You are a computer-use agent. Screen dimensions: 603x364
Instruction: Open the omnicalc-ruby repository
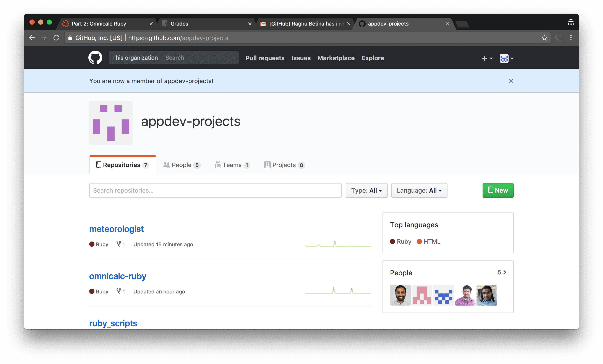[x=117, y=276]
